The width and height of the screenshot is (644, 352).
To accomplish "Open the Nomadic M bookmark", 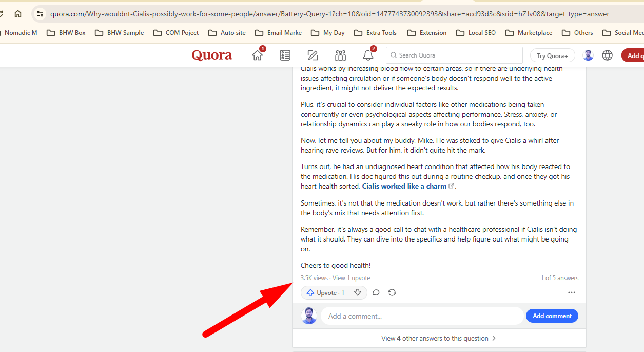I will (x=19, y=33).
